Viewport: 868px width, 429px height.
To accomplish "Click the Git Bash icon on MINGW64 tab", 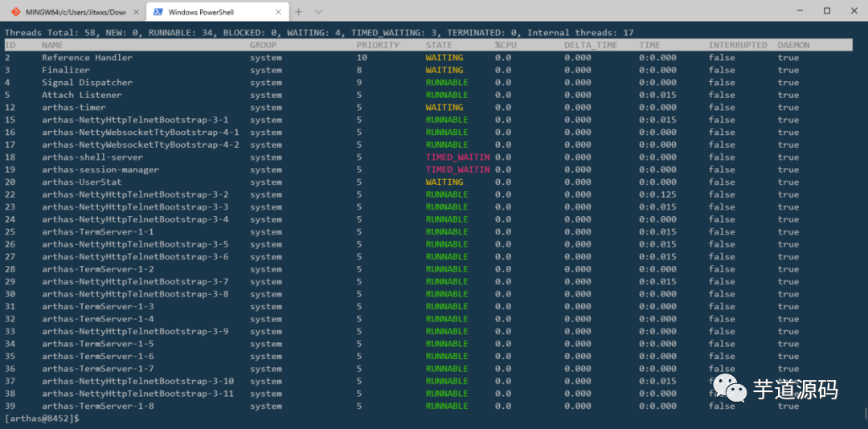I will pyautogui.click(x=15, y=11).
